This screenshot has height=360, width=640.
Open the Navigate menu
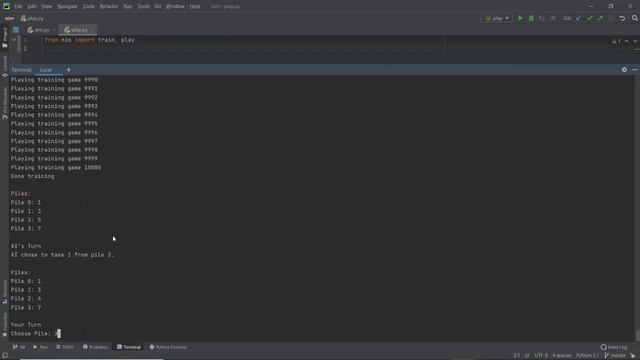point(67,7)
